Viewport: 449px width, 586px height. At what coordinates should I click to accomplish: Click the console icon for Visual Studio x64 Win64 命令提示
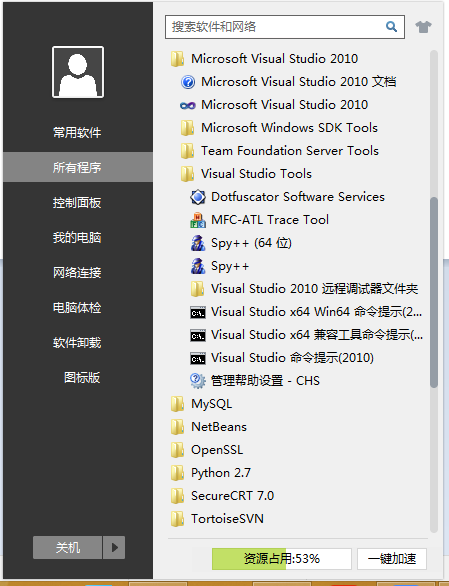click(x=197, y=312)
